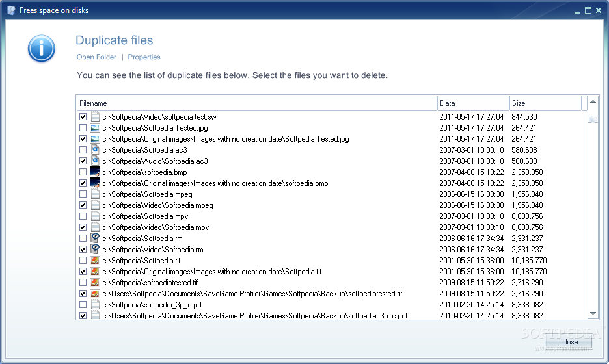
Task: Select the filename c:\Softpedia\Softpedia.mpeg
Action: click(x=147, y=194)
